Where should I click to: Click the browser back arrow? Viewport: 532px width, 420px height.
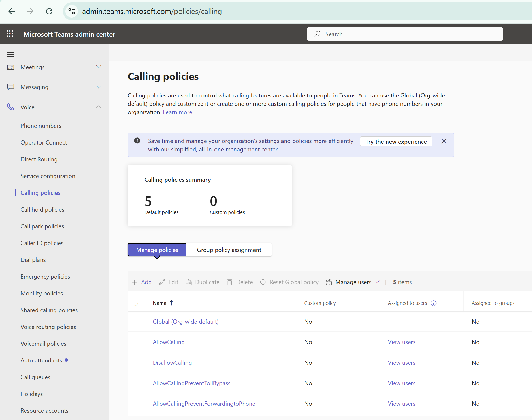(12, 11)
